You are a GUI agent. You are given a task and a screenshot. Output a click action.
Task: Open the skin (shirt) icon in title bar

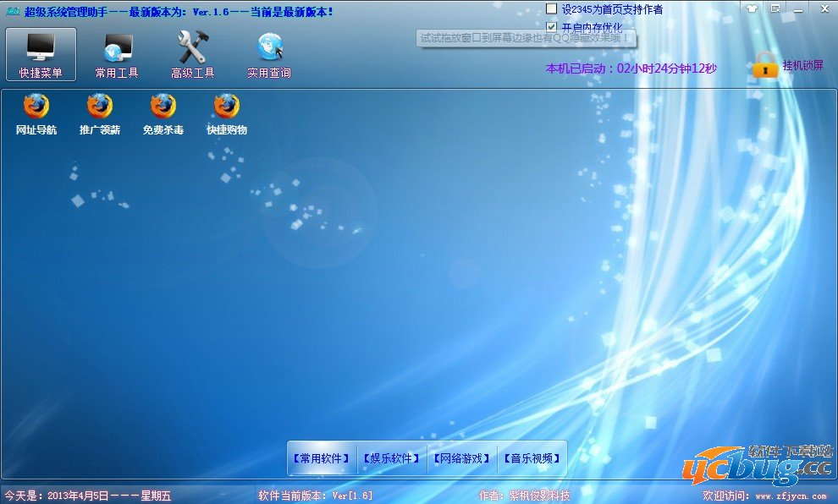tap(753, 8)
